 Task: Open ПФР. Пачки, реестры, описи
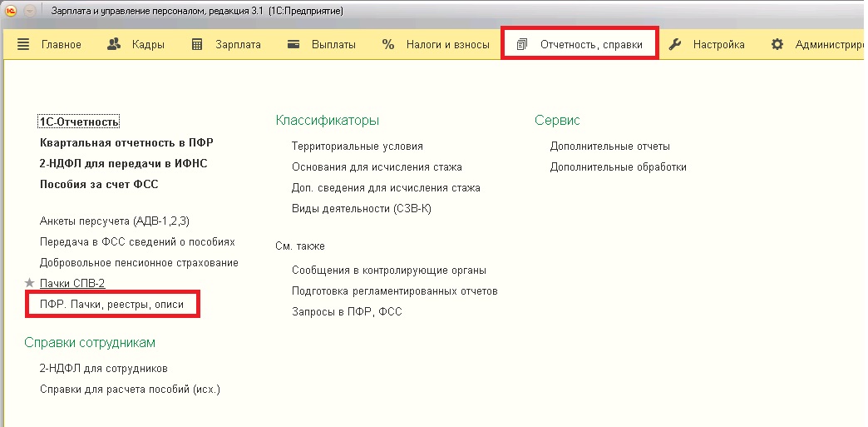(111, 305)
